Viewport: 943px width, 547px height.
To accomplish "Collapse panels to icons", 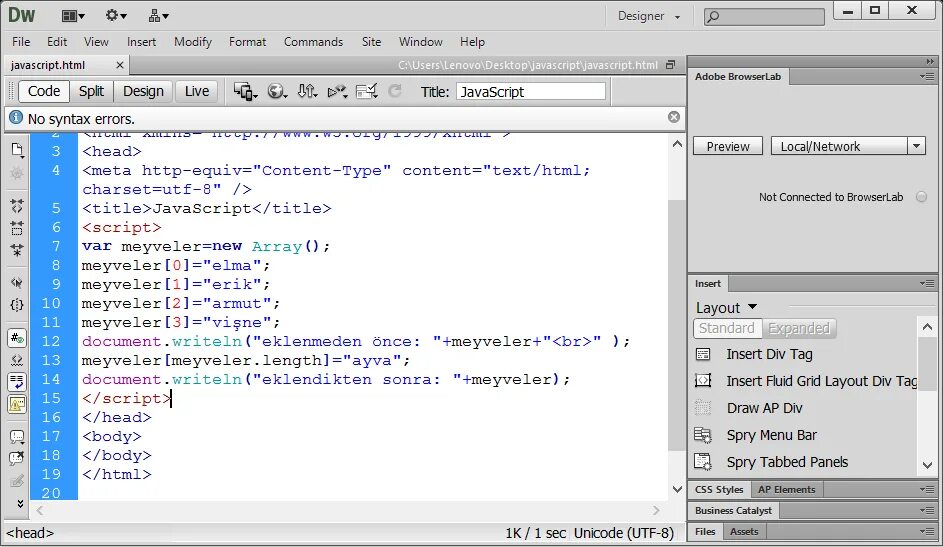I will [x=930, y=61].
